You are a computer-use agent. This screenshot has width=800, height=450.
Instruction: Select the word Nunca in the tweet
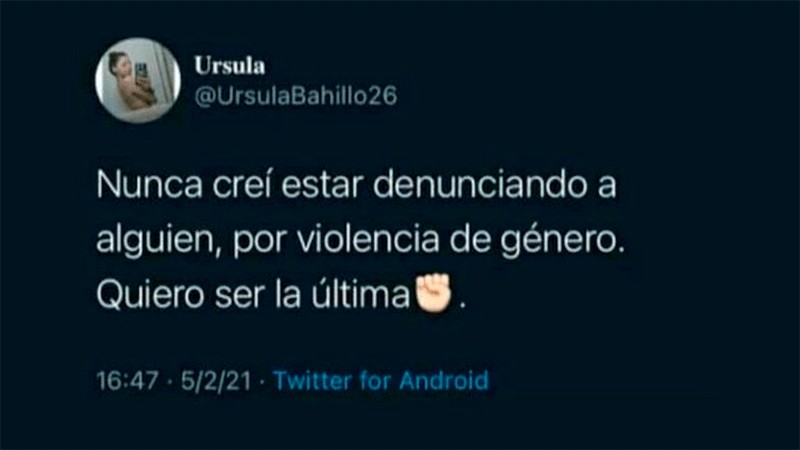coord(149,185)
